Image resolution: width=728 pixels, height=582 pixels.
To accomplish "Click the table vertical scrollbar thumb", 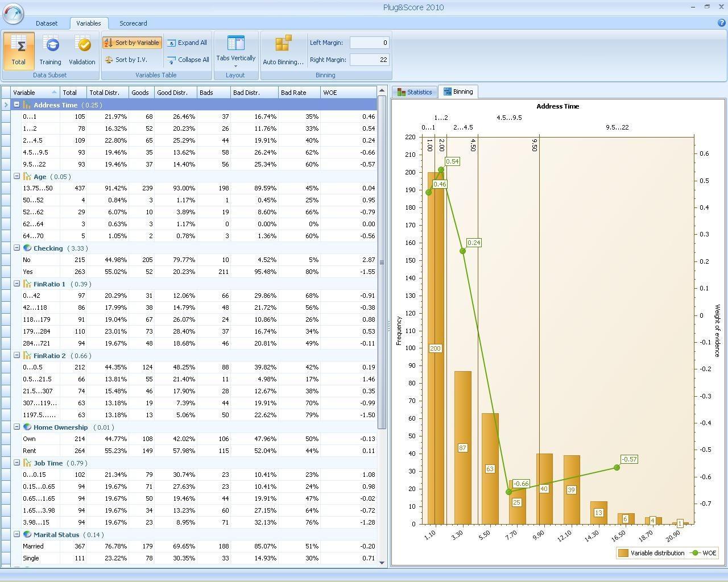I will (x=382, y=263).
